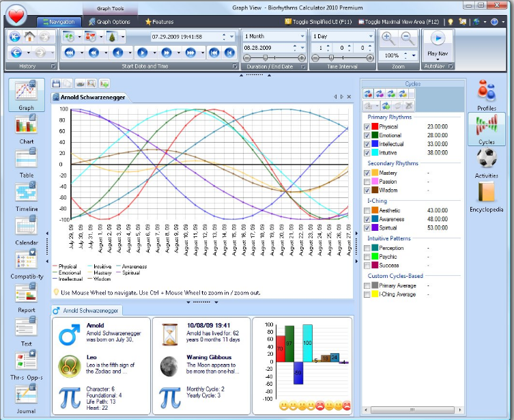Image resolution: width=514 pixels, height=420 pixels.
Task: Switch to the Features ribbon tab
Action: [159, 22]
